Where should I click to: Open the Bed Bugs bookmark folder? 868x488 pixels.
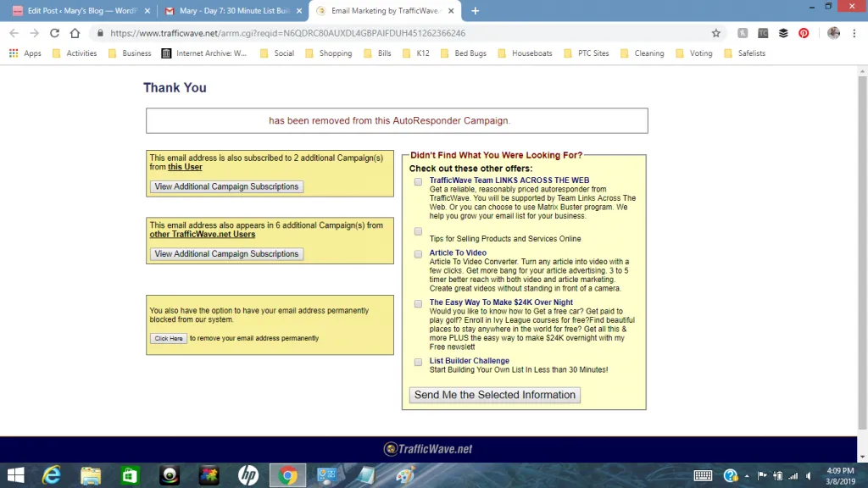(x=464, y=53)
